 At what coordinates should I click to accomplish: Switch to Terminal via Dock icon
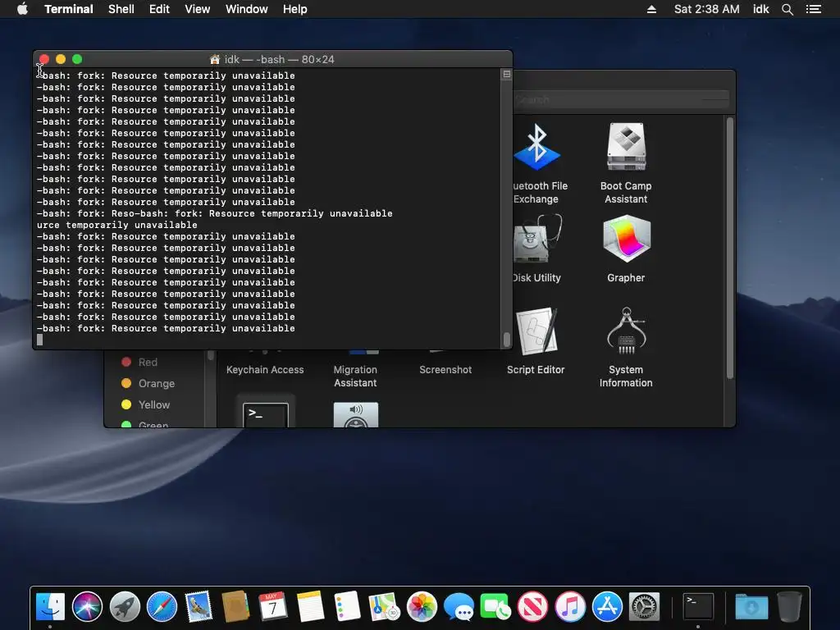tap(698, 607)
